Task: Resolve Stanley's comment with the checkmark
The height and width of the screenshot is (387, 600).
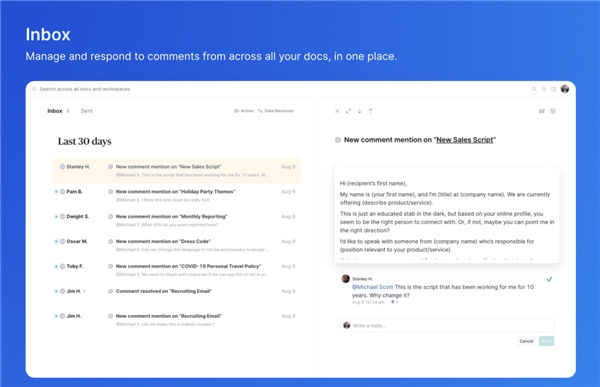Action: click(549, 279)
